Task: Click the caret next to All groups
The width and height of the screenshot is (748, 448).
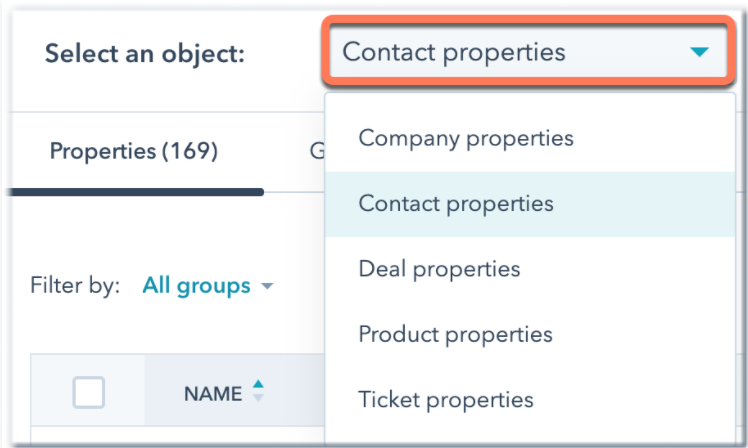Action: (267, 287)
